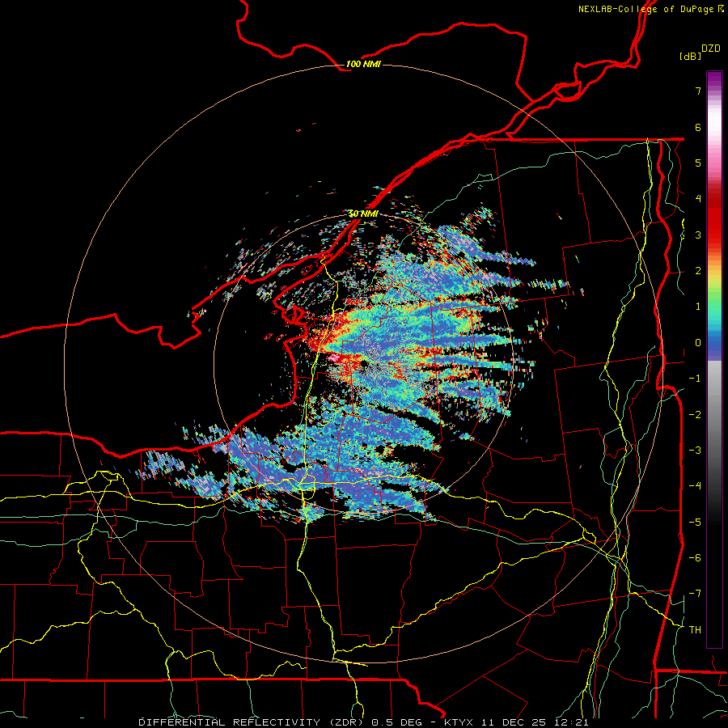Click scale value 7 on color bar
Viewport: 728px width, 728px height.
(x=698, y=91)
